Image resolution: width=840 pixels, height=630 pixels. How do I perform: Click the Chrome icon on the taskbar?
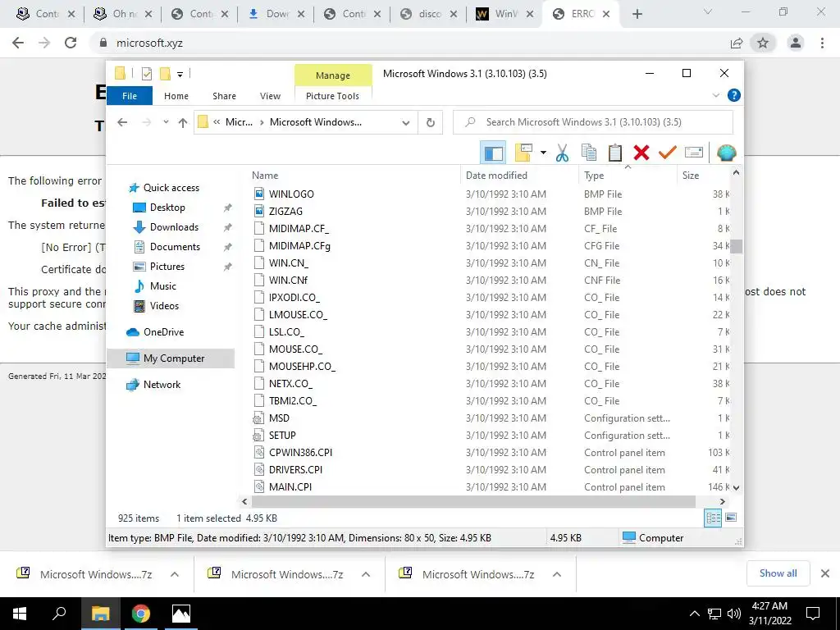(141, 614)
